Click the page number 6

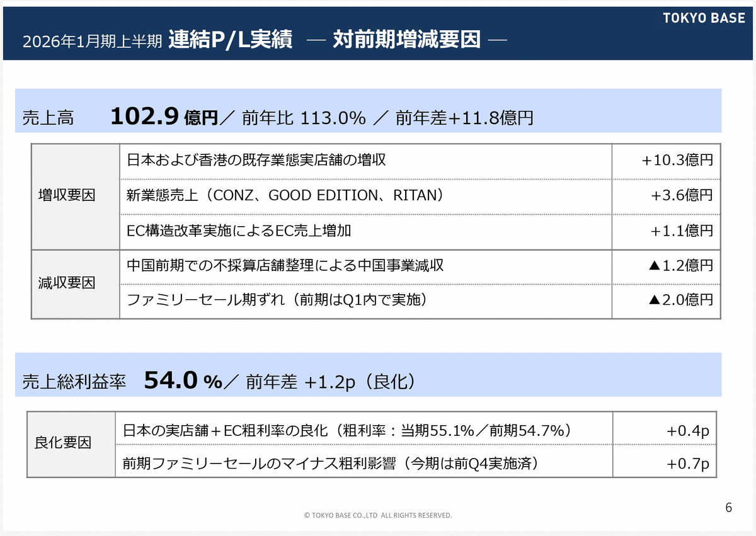tap(729, 508)
